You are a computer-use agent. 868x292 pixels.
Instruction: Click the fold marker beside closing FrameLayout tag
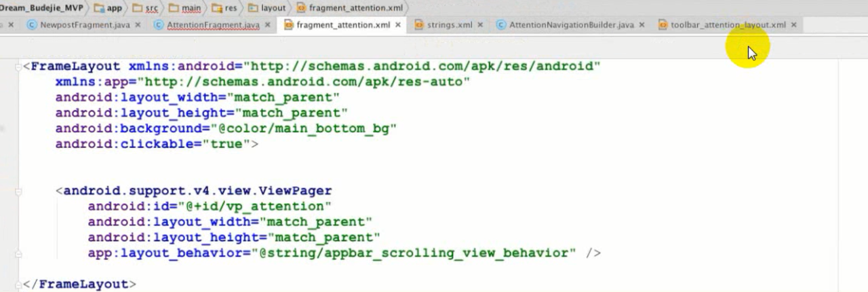tap(18, 285)
